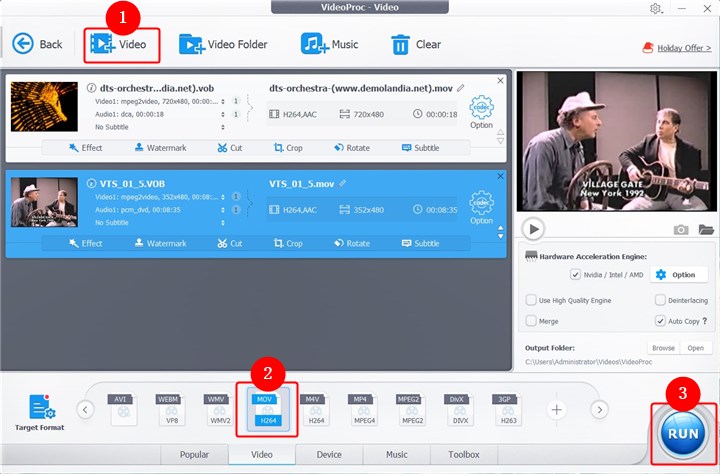Cut the dts-orchestra video
The width and height of the screenshot is (720, 474).
click(230, 147)
